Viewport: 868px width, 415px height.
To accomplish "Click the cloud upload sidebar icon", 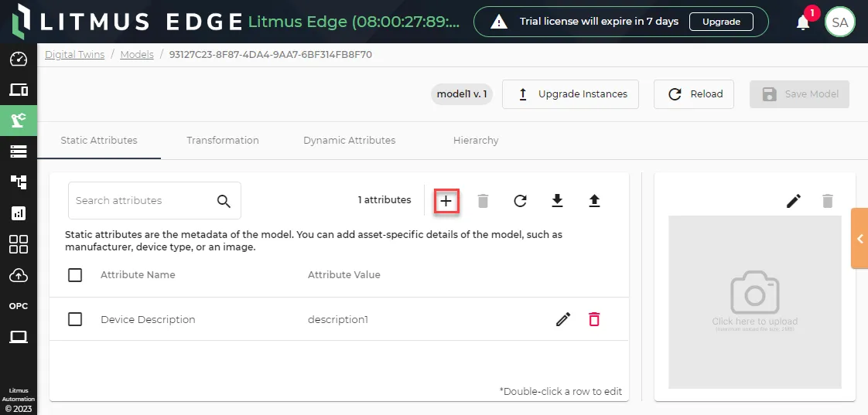I will point(19,275).
